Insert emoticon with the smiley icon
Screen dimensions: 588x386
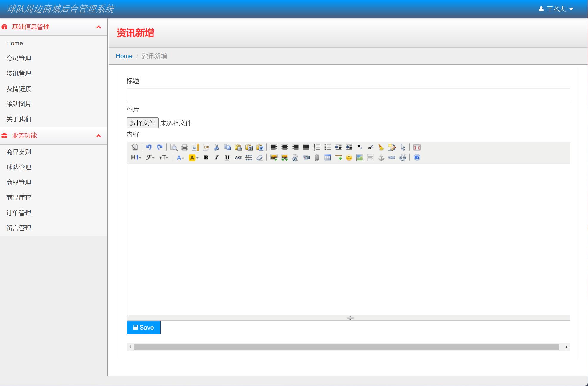pyautogui.click(x=349, y=158)
